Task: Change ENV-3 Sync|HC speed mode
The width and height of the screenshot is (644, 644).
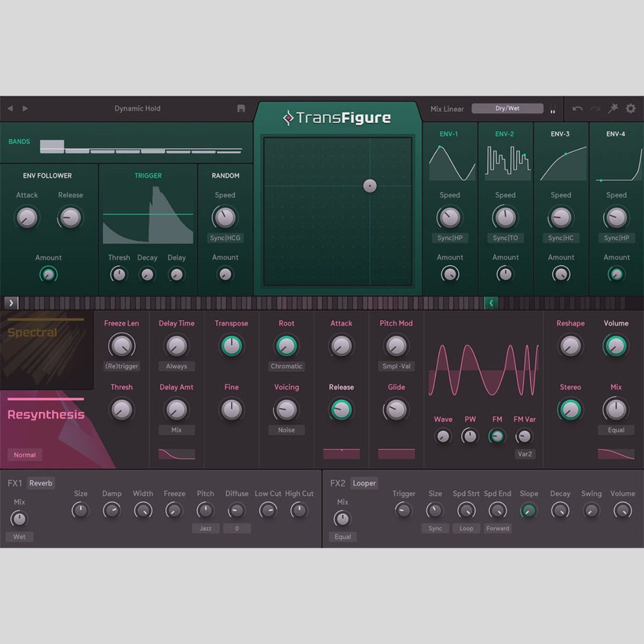Action: tap(561, 238)
